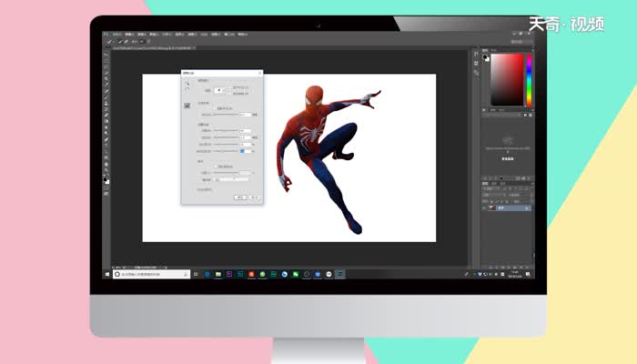Select the Clone Stamp tool
637x364 pixels.
(106, 103)
